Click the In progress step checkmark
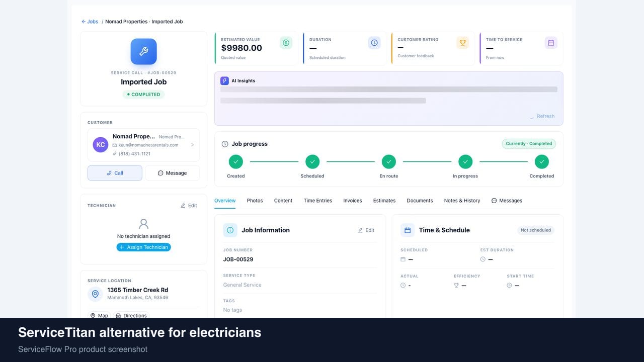Image resolution: width=644 pixels, height=362 pixels. pyautogui.click(x=465, y=162)
